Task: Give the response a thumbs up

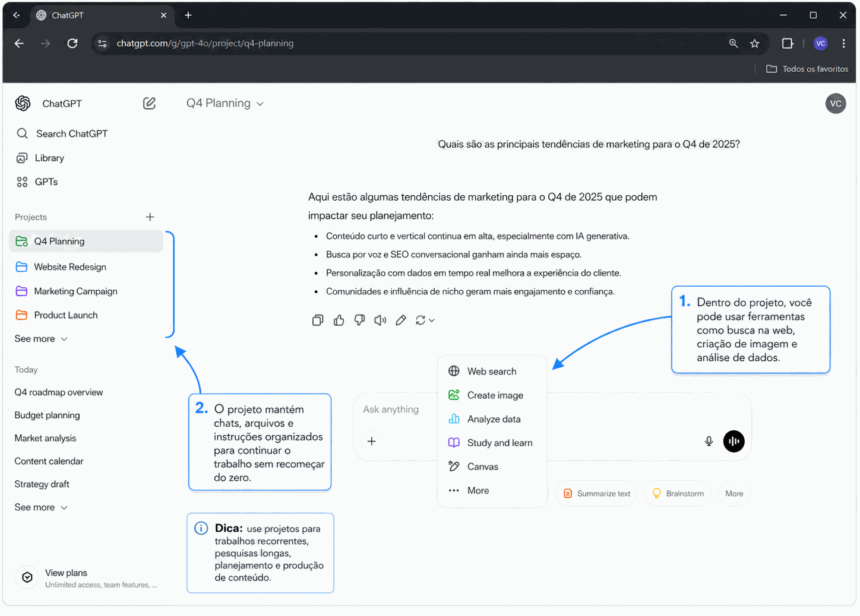Action: tap(339, 320)
